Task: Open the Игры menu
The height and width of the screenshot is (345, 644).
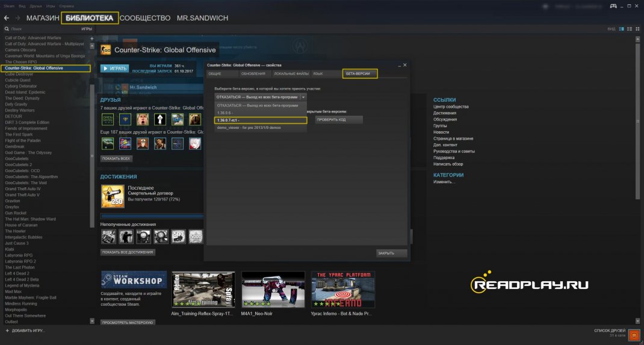Action: point(51,7)
